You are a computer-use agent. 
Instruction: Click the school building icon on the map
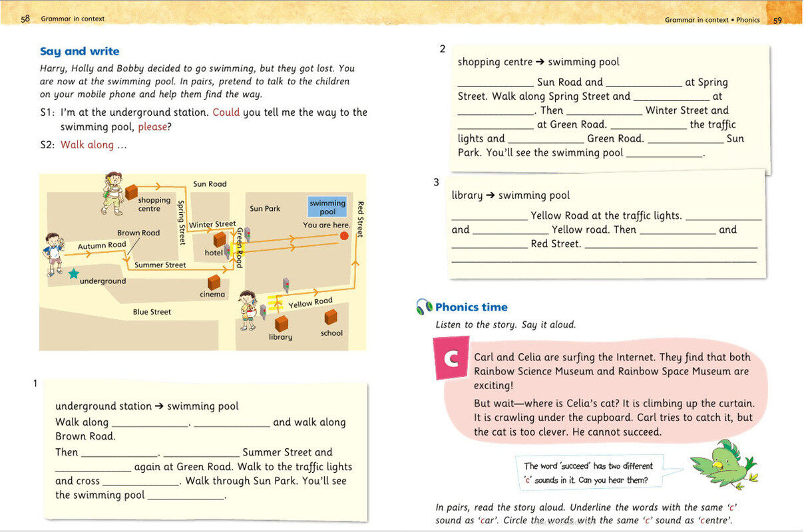tap(331, 317)
